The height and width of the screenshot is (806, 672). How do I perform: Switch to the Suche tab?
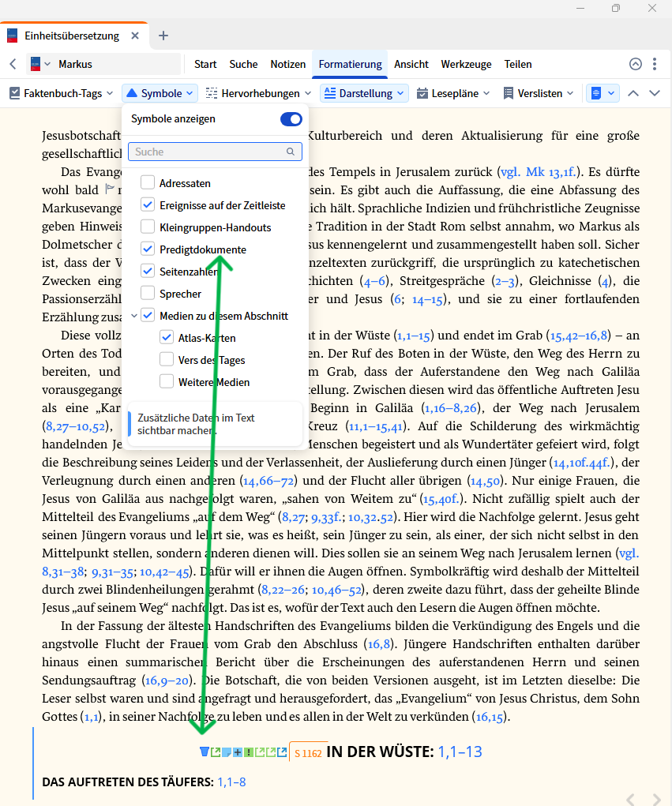tap(243, 64)
